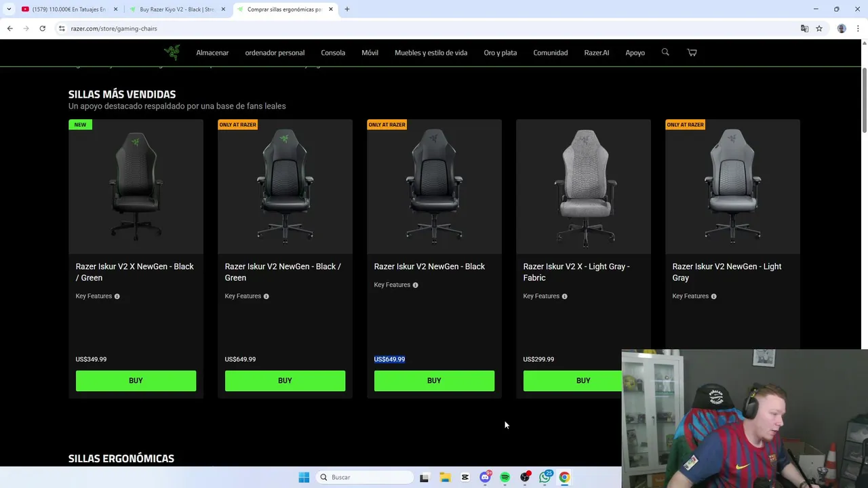Open Task View on the taskbar
Image resolution: width=868 pixels, height=488 pixels.
424,477
